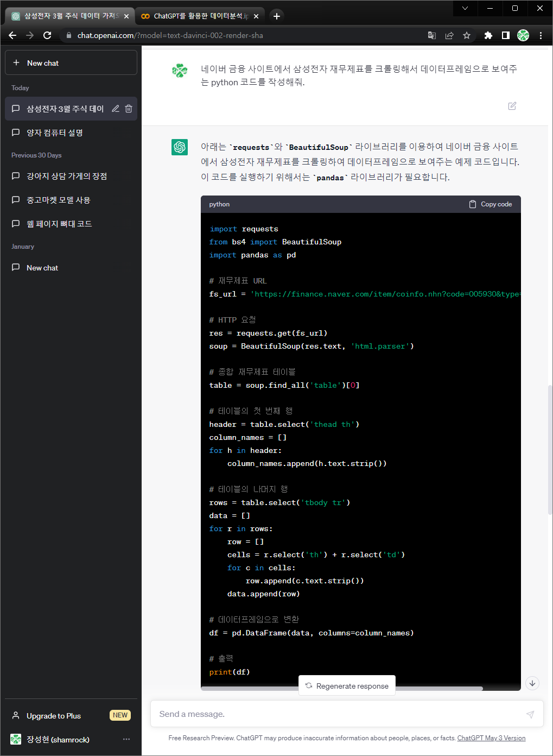553x756 pixels.
Task: Click the 'python' language label on code block
Action: point(219,204)
